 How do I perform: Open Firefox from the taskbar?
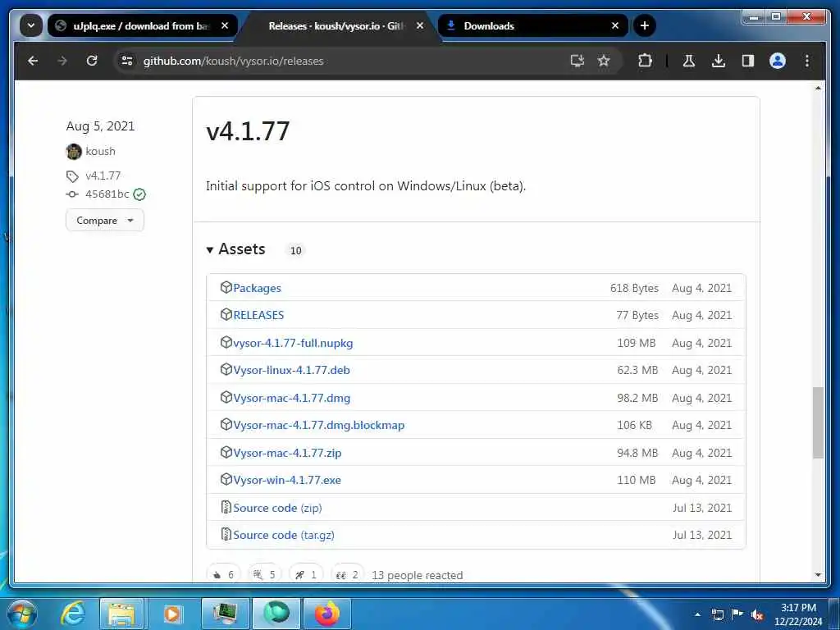[x=326, y=614]
